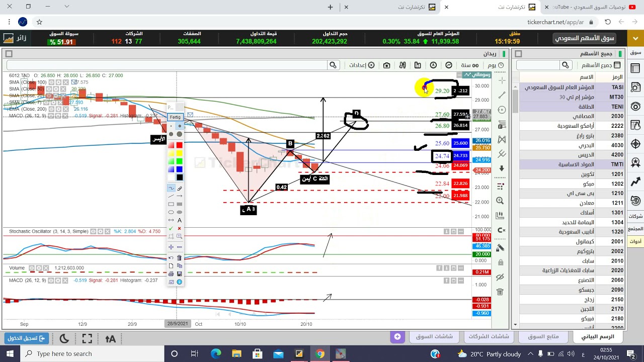Pick the bright yellow color swatch
This screenshot has width=644, height=362.
coord(179,153)
